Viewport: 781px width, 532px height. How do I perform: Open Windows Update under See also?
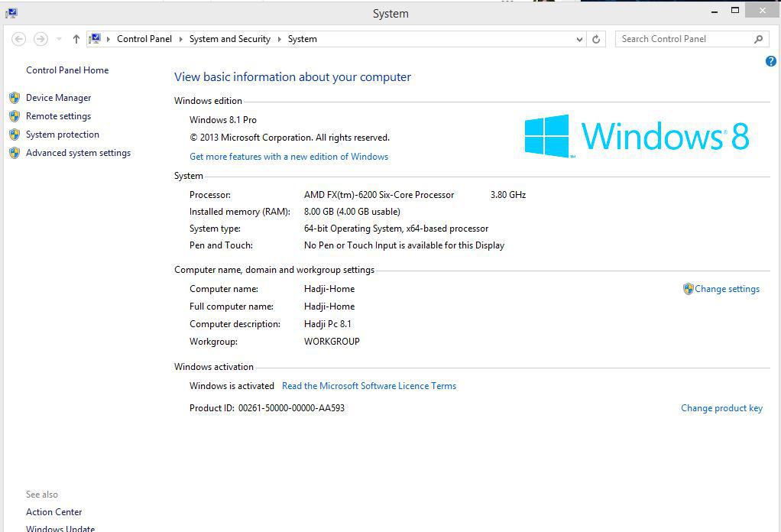coord(60,528)
